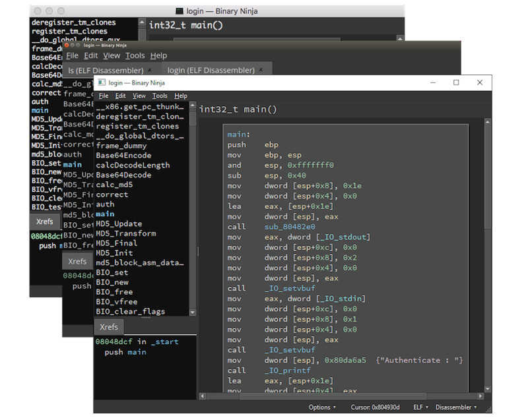Select the Xrefs tab in front window
The width and height of the screenshot is (528, 420).
click(x=109, y=327)
